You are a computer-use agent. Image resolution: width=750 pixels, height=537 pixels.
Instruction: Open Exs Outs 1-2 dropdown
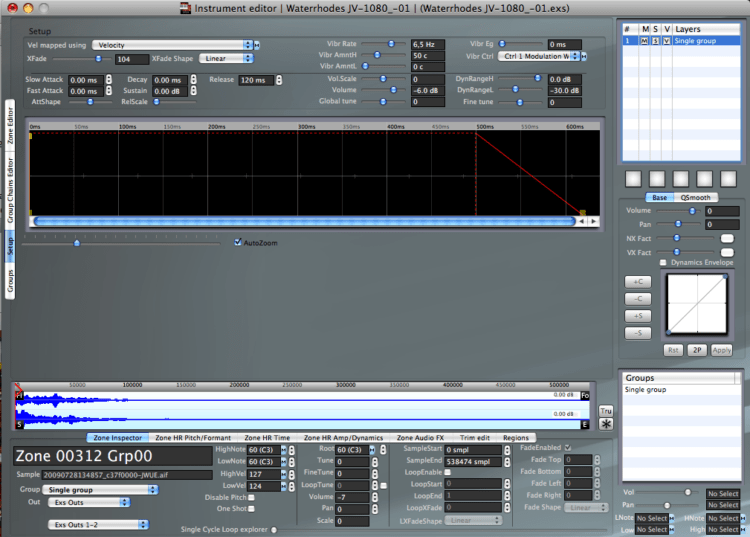point(98,525)
